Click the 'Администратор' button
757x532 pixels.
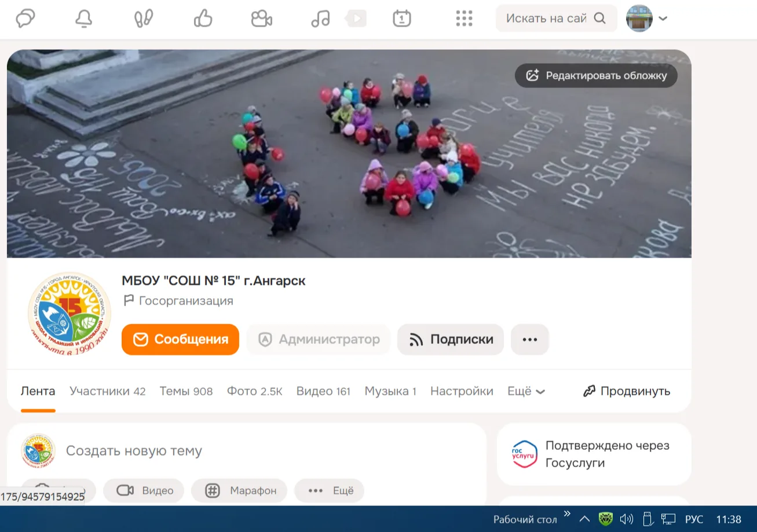click(x=319, y=340)
